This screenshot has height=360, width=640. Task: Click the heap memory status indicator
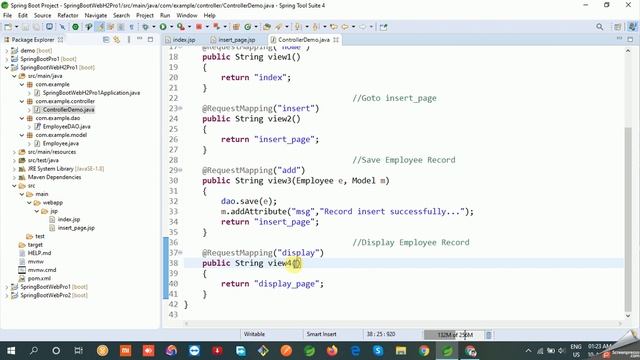[454, 335]
